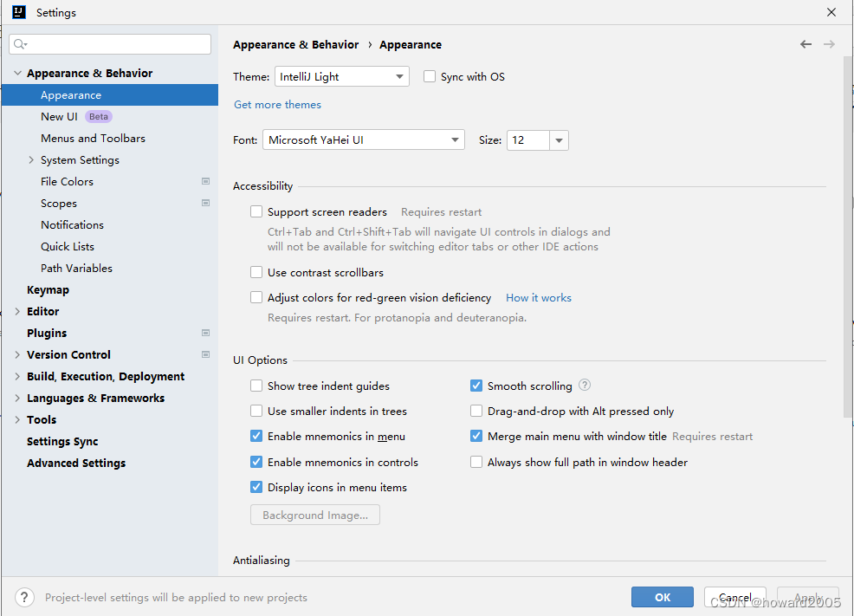Click the search magnifier icon in settings
Viewport: 854px width, 616px height.
pyautogui.click(x=20, y=44)
